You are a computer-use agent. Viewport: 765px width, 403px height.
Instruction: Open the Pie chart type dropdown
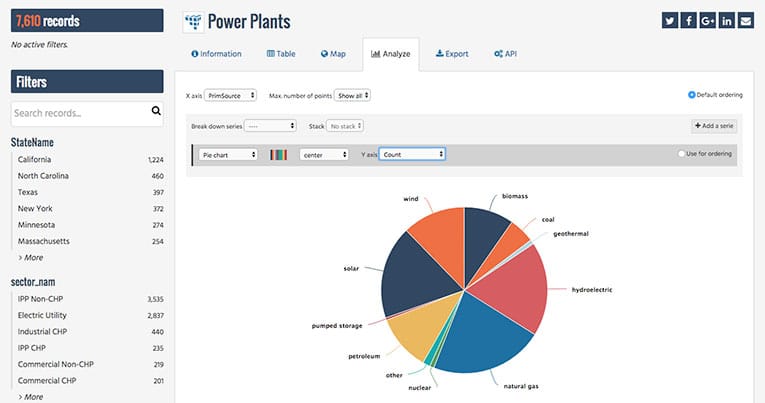pyautogui.click(x=228, y=154)
